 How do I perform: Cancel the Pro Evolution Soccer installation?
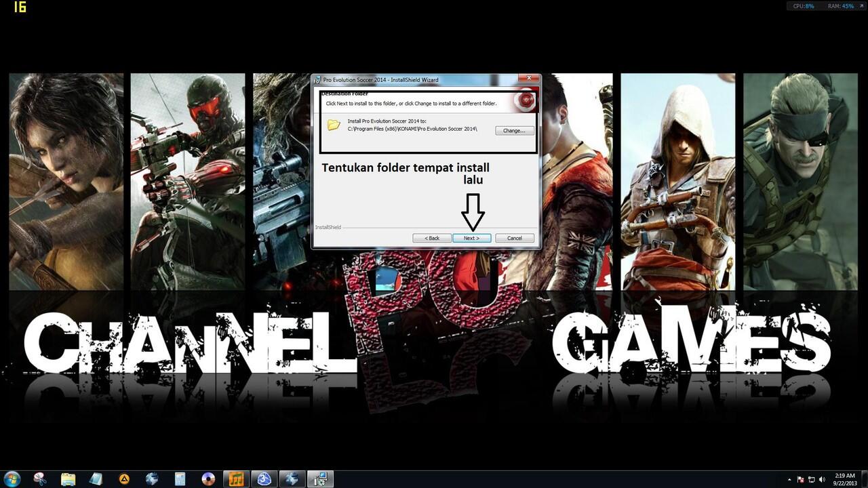[515, 238]
